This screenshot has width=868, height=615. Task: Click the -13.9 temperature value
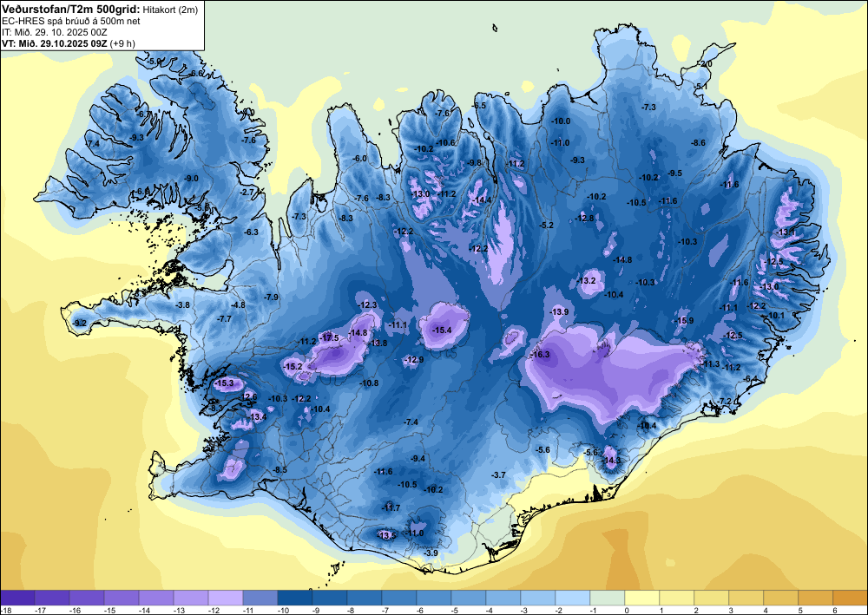[559, 312]
